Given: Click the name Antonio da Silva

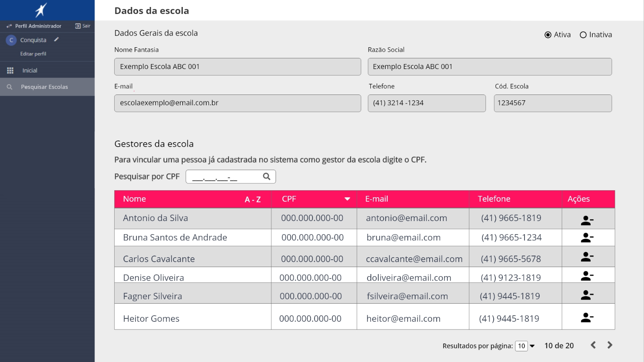Looking at the screenshot, I should 156,218.
